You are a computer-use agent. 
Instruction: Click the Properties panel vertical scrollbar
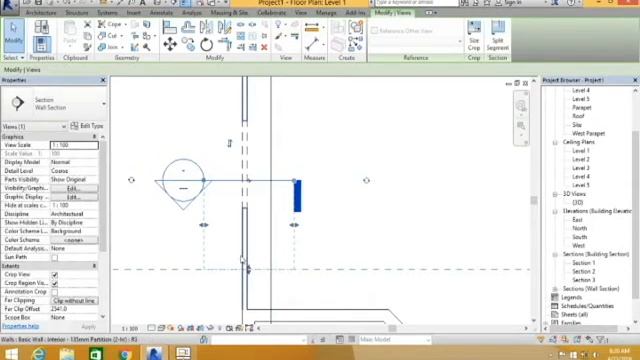103,196
